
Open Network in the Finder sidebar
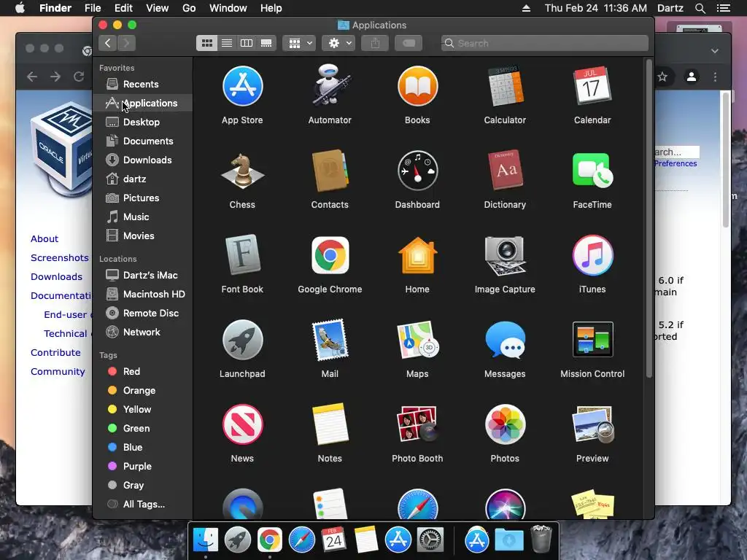(143, 332)
